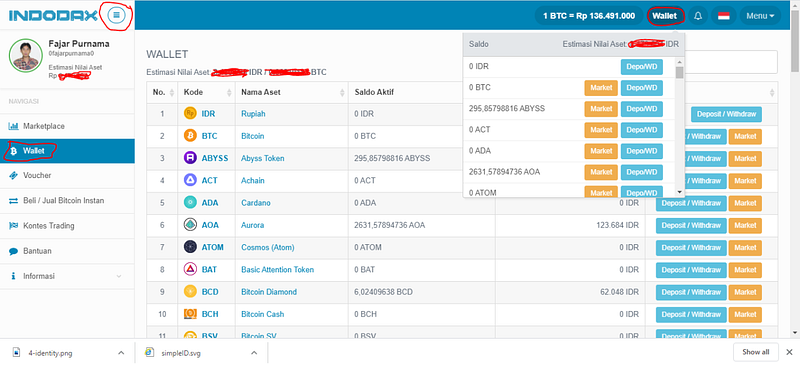Viewport: 800px width, 366px height.
Task: Click Depo/WD button for 0 IDR
Action: coord(641,67)
